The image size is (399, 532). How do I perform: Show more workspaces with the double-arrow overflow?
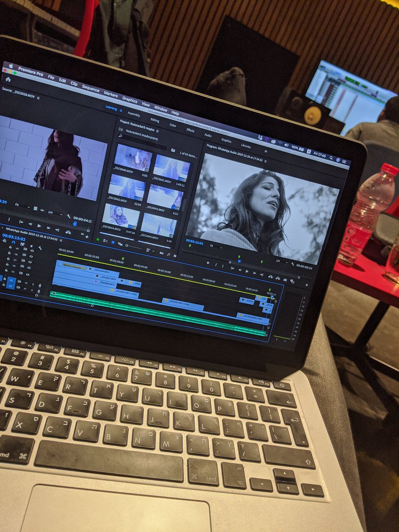pyautogui.click(x=266, y=152)
